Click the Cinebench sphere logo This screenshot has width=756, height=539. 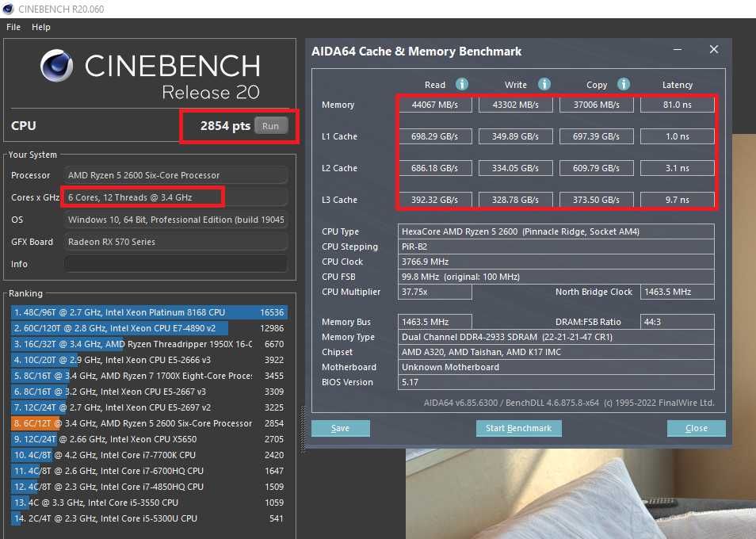coord(56,65)
